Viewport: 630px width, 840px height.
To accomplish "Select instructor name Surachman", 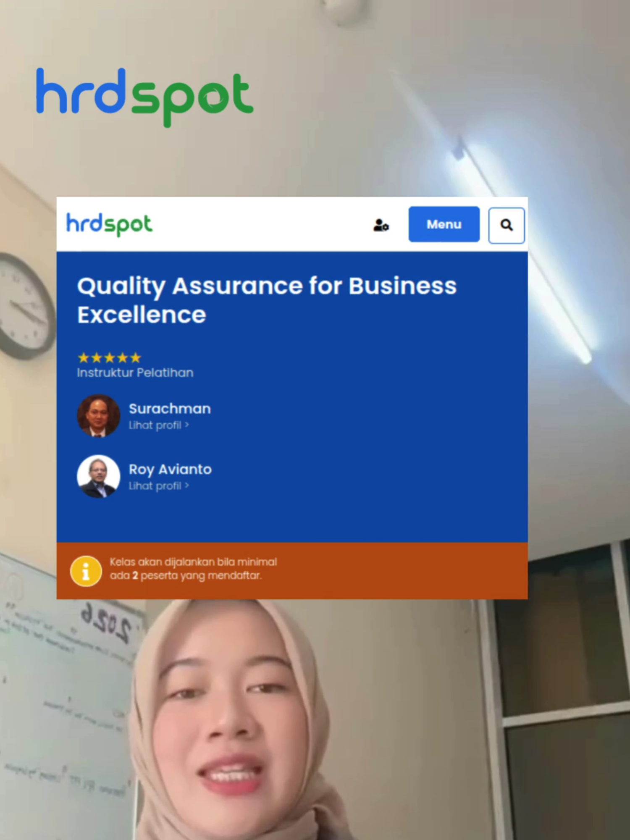I will [x=170, y=409].
